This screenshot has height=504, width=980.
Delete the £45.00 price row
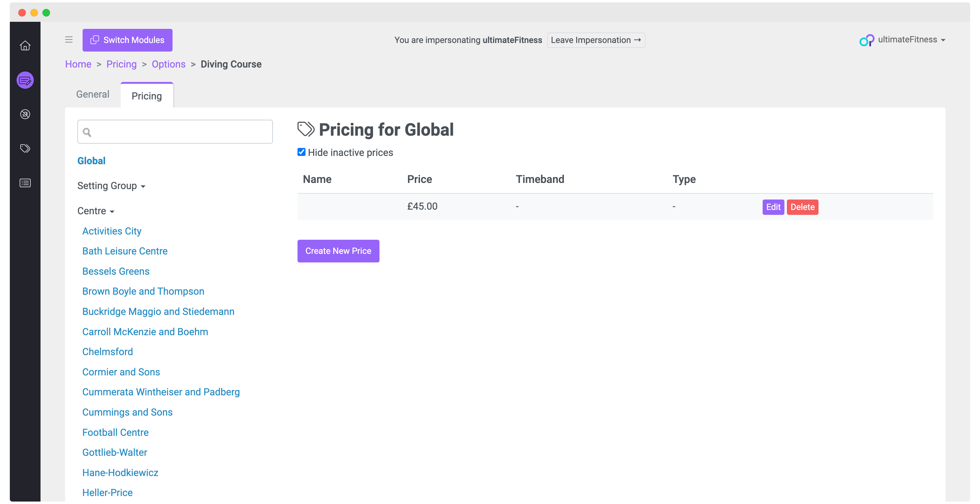click(802, 207)
